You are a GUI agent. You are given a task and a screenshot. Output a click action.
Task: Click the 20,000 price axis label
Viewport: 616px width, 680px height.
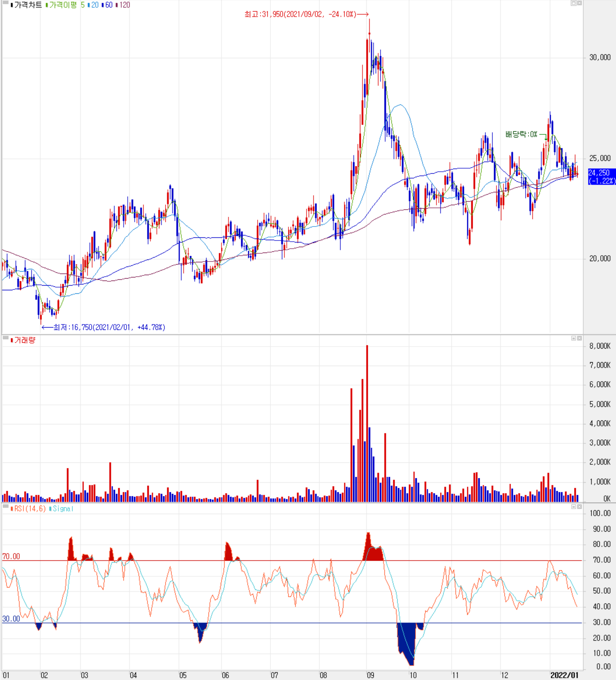tap(600, 258)
